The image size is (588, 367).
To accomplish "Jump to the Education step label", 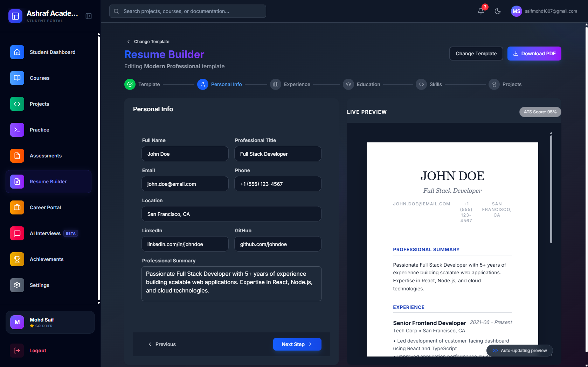I will pyautogui.click(x=368, y=84).
